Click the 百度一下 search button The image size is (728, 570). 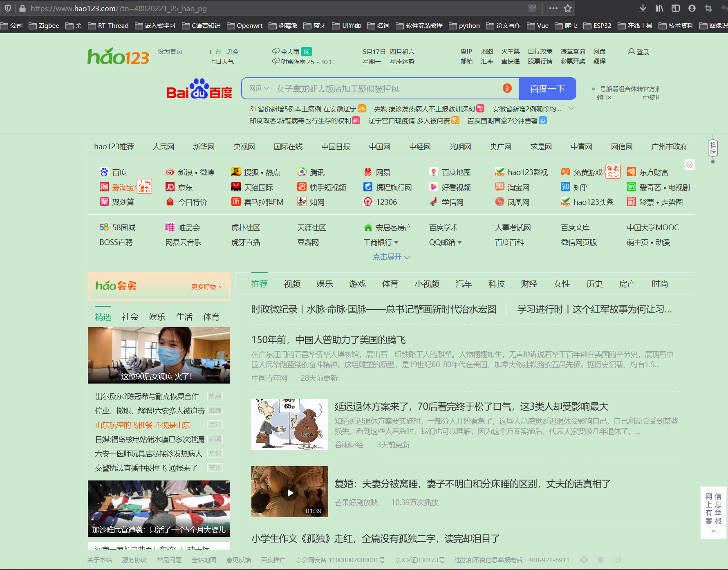(547, 88)
